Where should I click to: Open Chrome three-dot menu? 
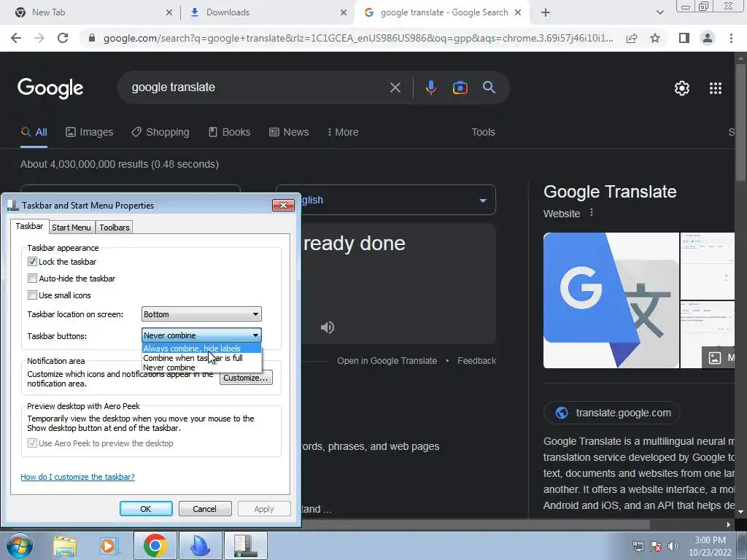tap(731, 38)
